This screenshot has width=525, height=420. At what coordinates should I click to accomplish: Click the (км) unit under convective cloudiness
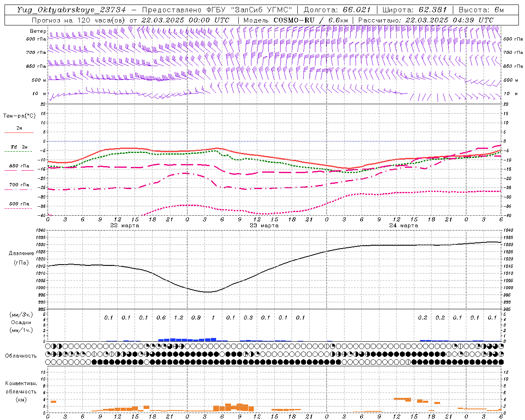coord(21,400)
